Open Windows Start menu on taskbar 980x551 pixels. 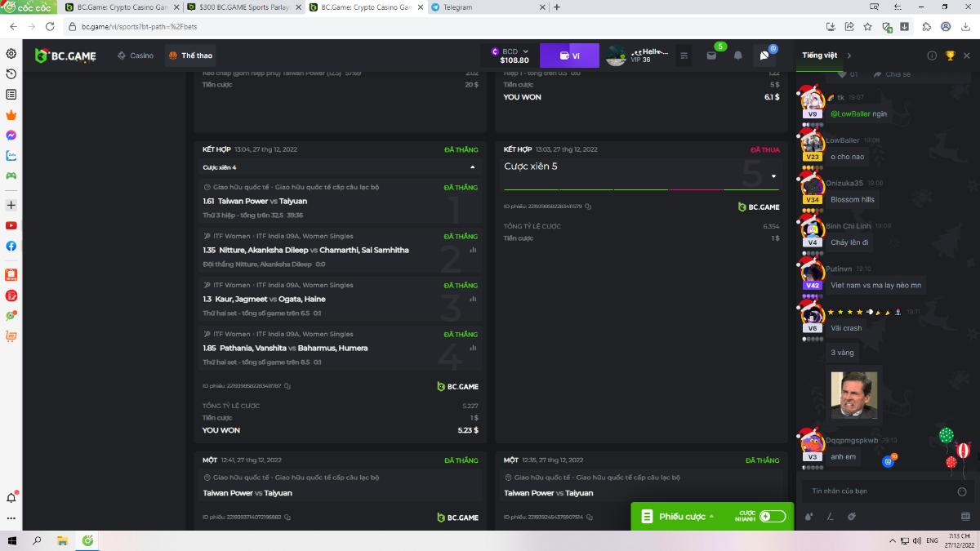[x=11, y=541]
